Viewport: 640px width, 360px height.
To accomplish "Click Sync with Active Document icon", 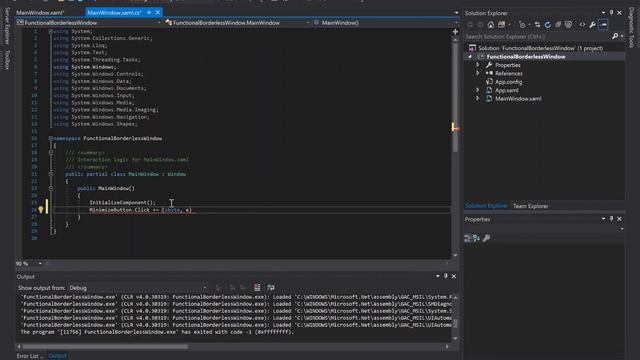I will coord(537,25).
